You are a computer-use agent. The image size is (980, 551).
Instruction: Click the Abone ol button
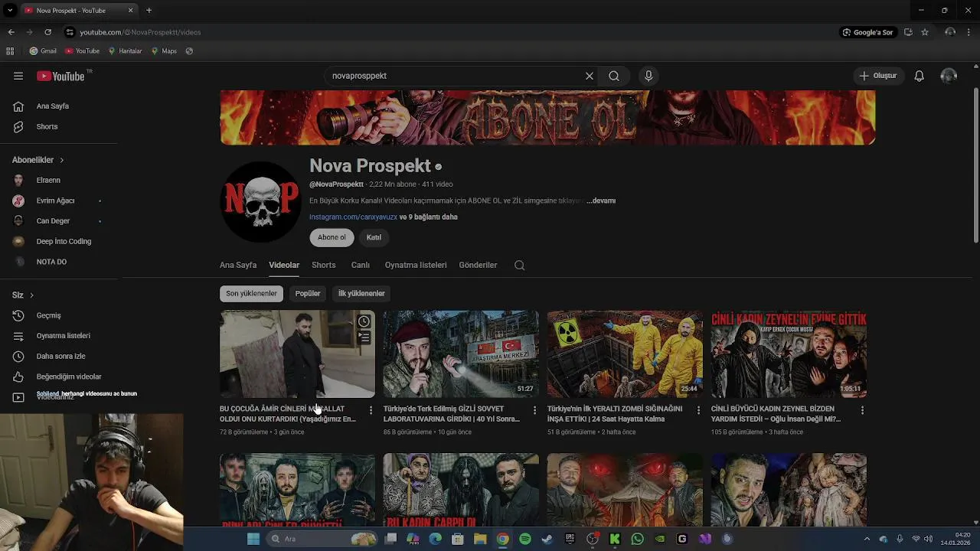[x=332, y=237]
